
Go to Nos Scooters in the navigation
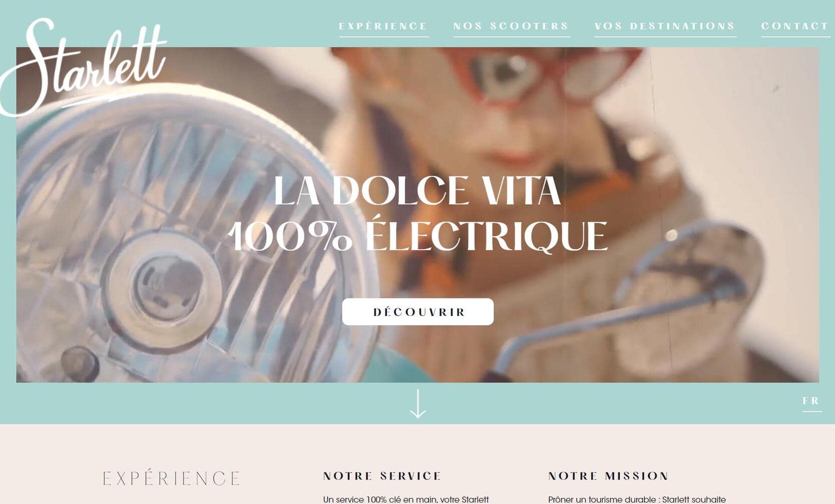coord(511,26)
